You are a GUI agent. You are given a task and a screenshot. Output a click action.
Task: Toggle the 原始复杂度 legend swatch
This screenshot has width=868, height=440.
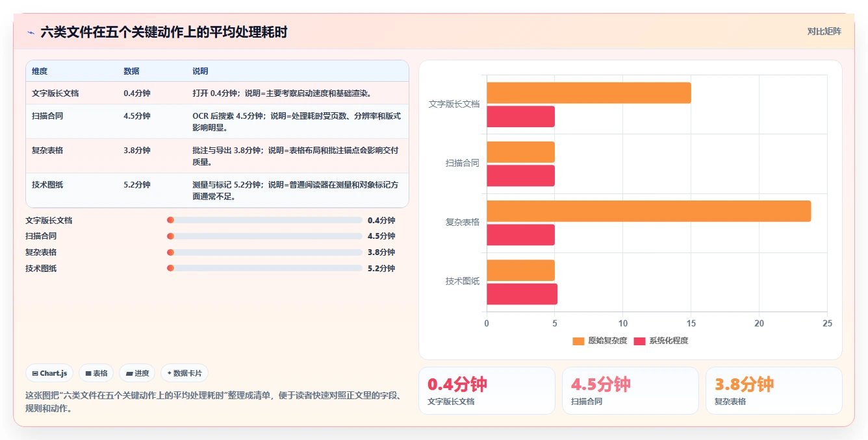click(x=578, y=341)
